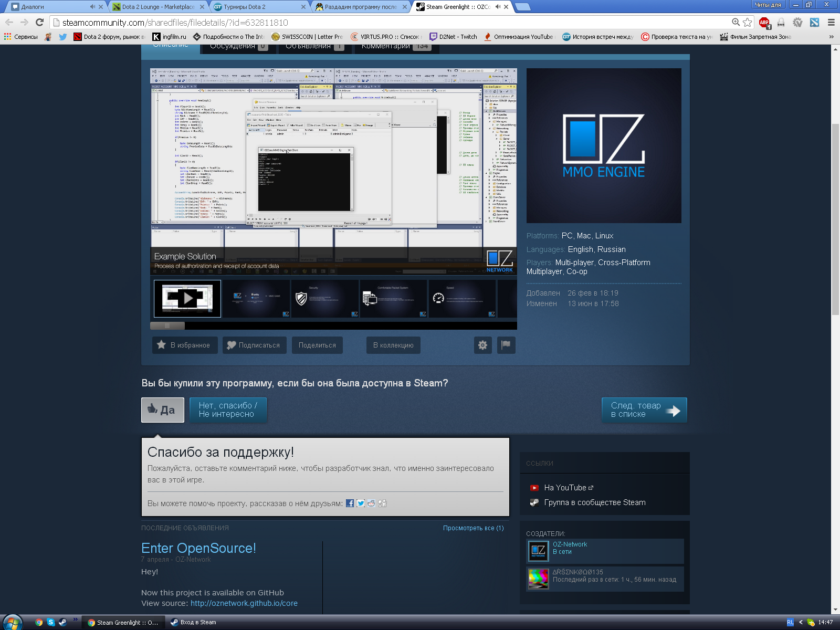The image size is (840, 630).
Task: Open the Сервисы apps bookmark
Action: (x=21, y=37)
